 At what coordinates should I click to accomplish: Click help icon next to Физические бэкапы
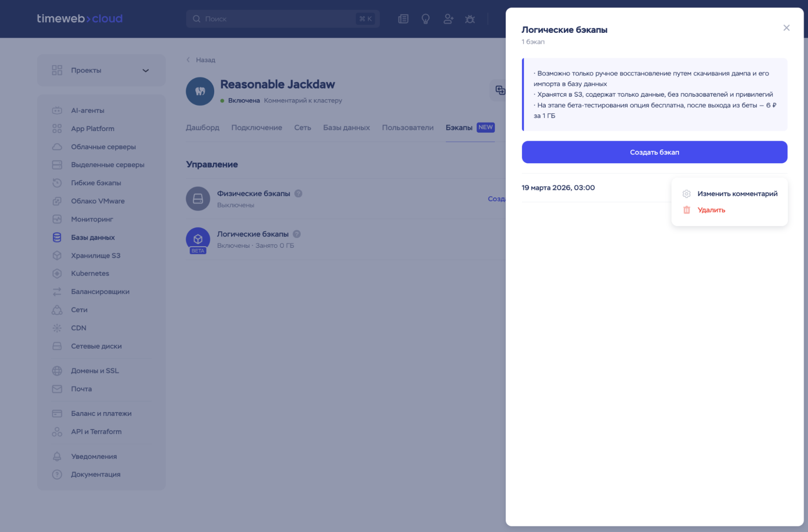298,194
